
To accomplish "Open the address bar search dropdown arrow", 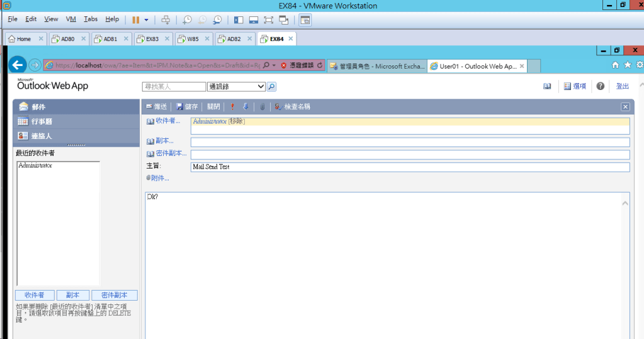I will coord(274,65).
